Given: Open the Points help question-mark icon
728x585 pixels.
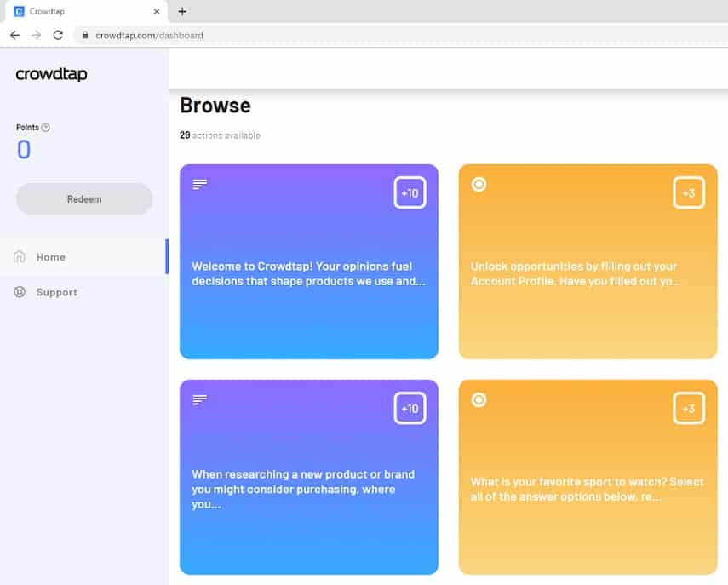Looking at the screenshot, I should [45, 127].
